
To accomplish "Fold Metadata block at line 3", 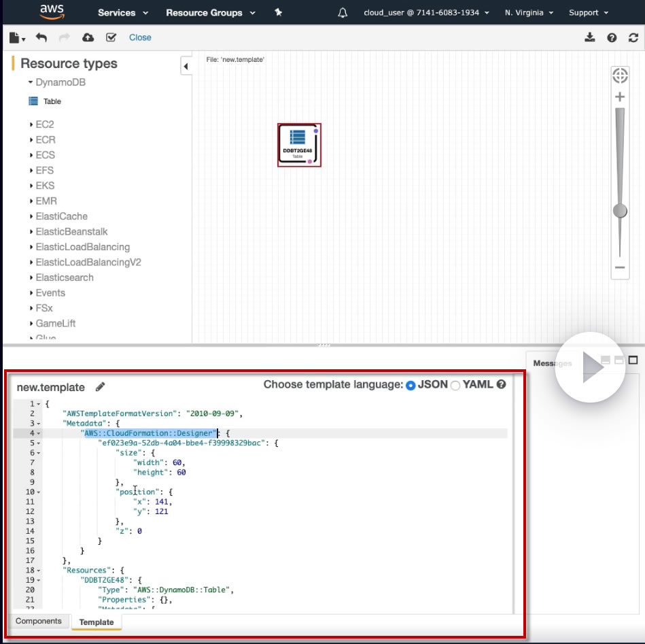I will (39, 424).
